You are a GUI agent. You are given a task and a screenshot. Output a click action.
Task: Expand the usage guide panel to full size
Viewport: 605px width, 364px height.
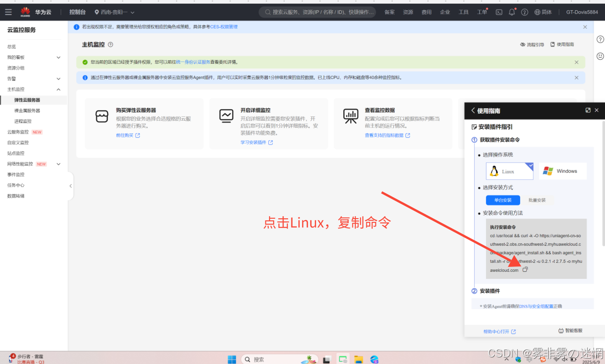click(x=588, y=110)
